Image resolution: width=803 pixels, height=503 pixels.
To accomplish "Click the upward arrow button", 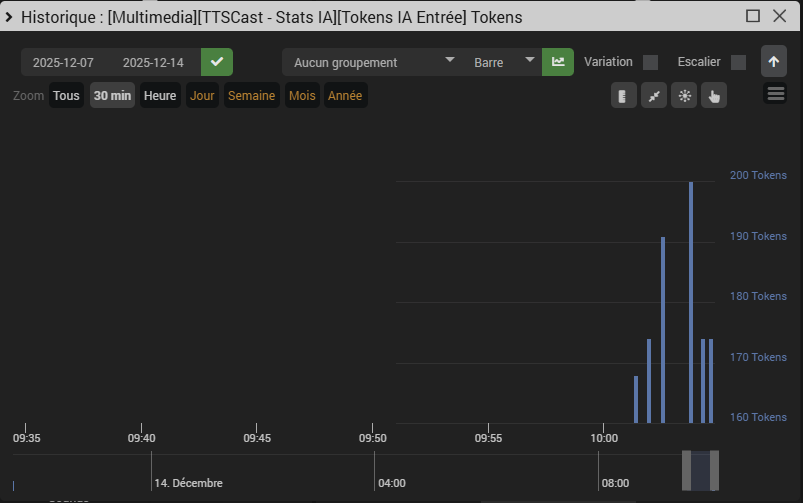I will point(773,61).
